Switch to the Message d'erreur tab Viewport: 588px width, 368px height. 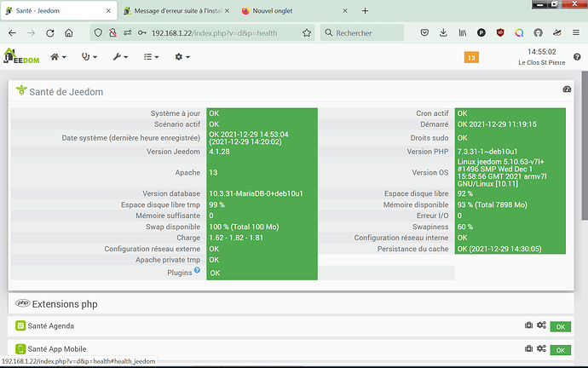click(x=176, y=11)
